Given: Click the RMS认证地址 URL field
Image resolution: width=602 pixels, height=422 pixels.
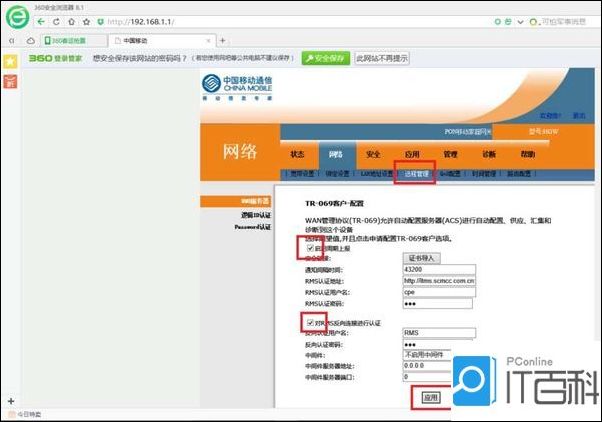Looking at the screenshot, I should 439,281.
